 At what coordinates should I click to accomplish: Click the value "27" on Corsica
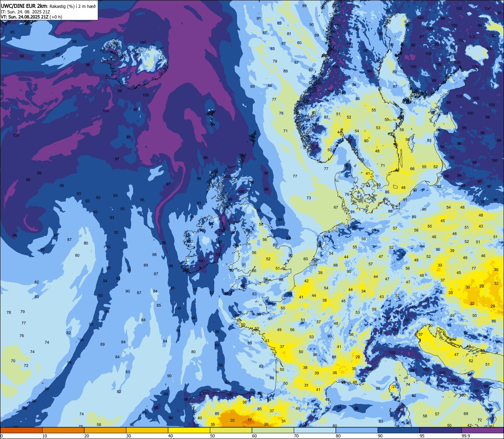pos(394,387)
